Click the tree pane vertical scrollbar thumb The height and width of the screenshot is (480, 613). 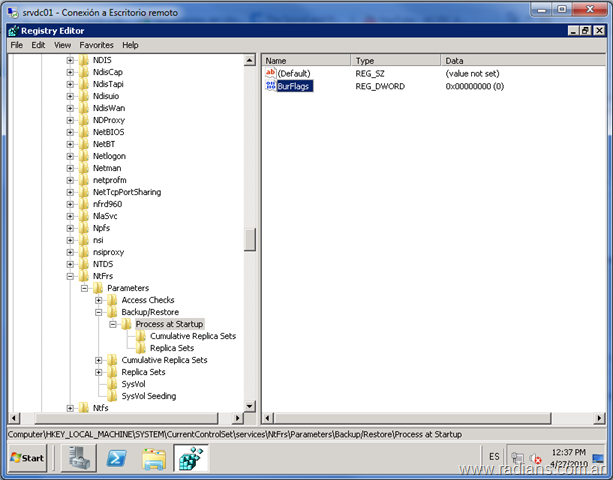pyautogui.click(x=250, y=240)
